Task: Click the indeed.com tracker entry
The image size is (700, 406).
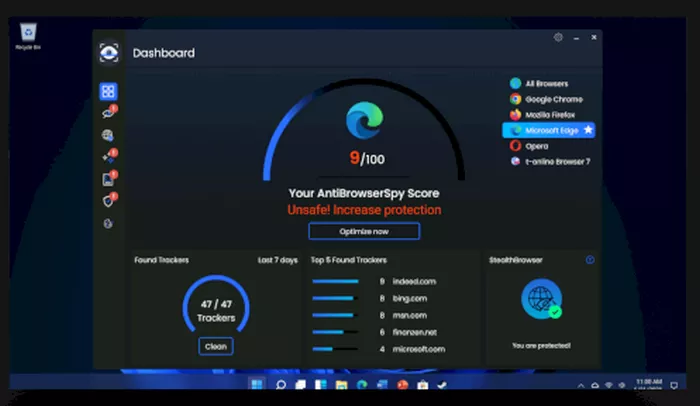Action: click(414, 281)
